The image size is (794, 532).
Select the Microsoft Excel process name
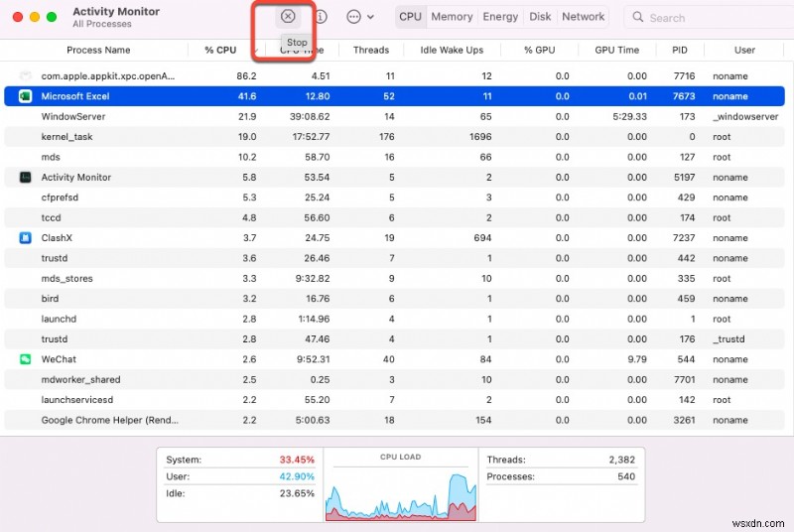[75, 96]
